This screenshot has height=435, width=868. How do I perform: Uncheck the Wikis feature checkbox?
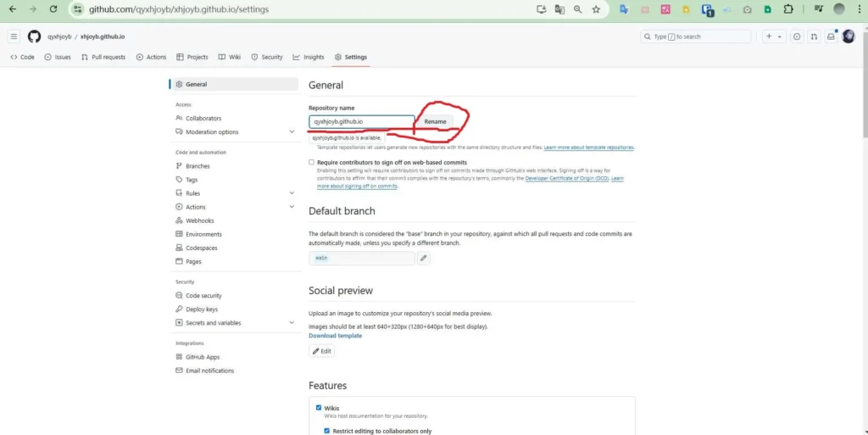pos(319,408)
